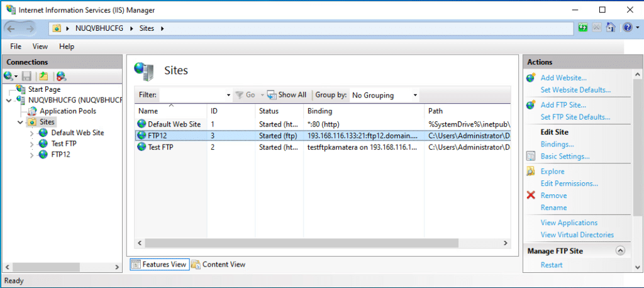
Task: Click the Stop loading icon in address bar
Action: [597, 28]
